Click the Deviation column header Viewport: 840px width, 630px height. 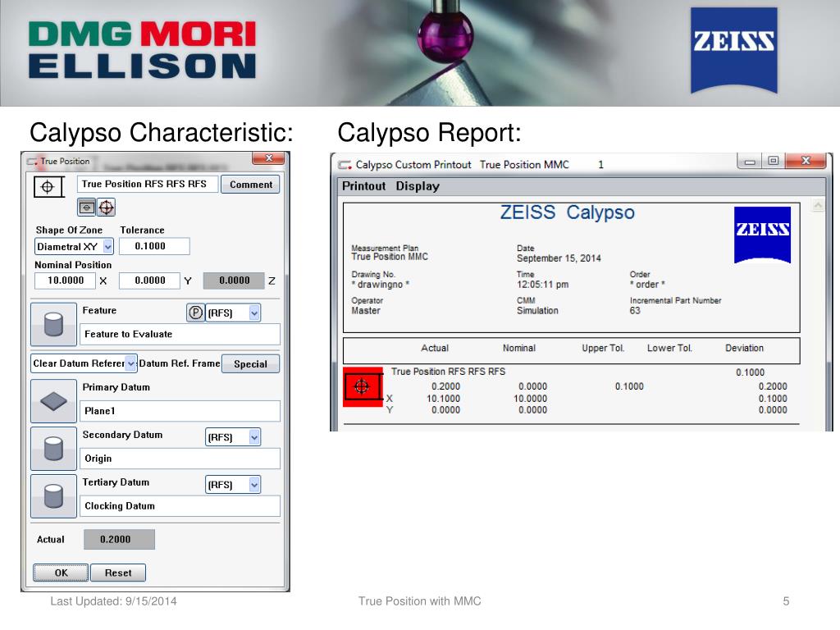744,348
